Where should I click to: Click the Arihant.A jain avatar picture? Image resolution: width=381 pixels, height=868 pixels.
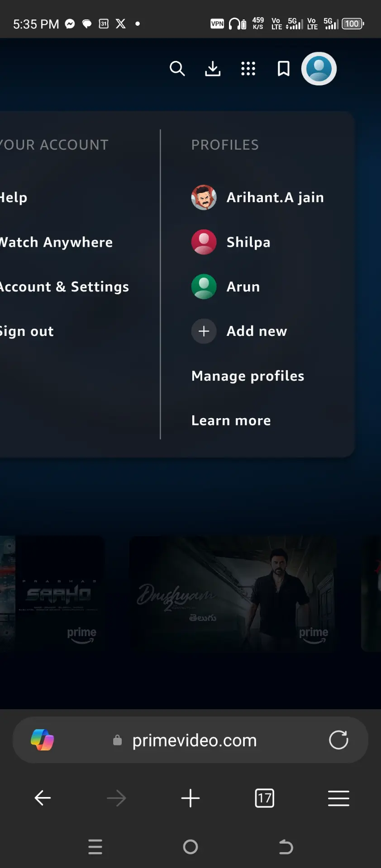(x=204, y=198)
